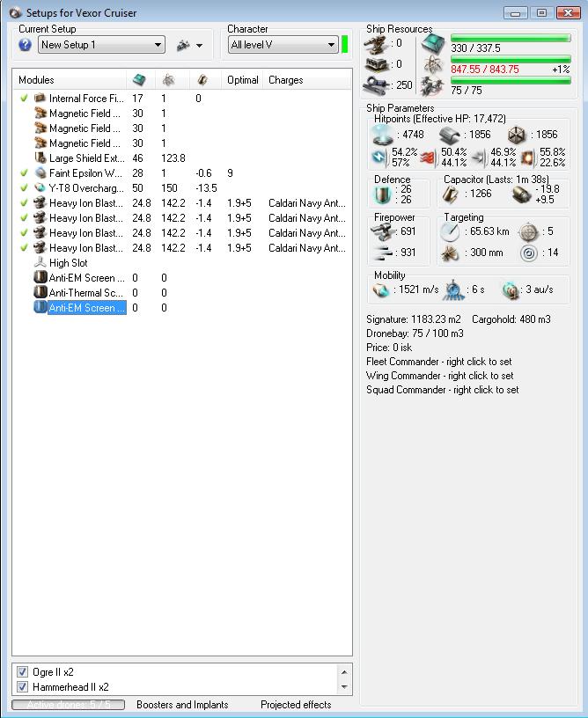Click drone list scroll up arrow

click(344, 671)
